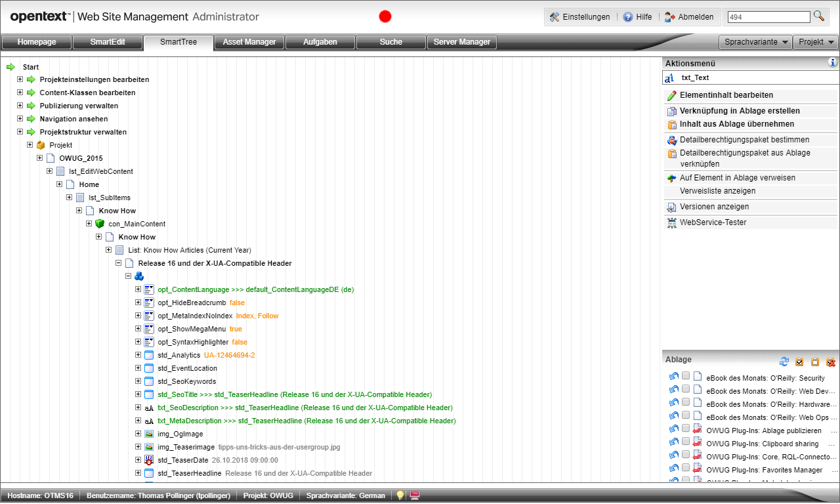Collapse the 'Release 16 und der X-UA-Compatible Header' node
The width and height of the screenshot is (840, 504).
tap(119, 263)
